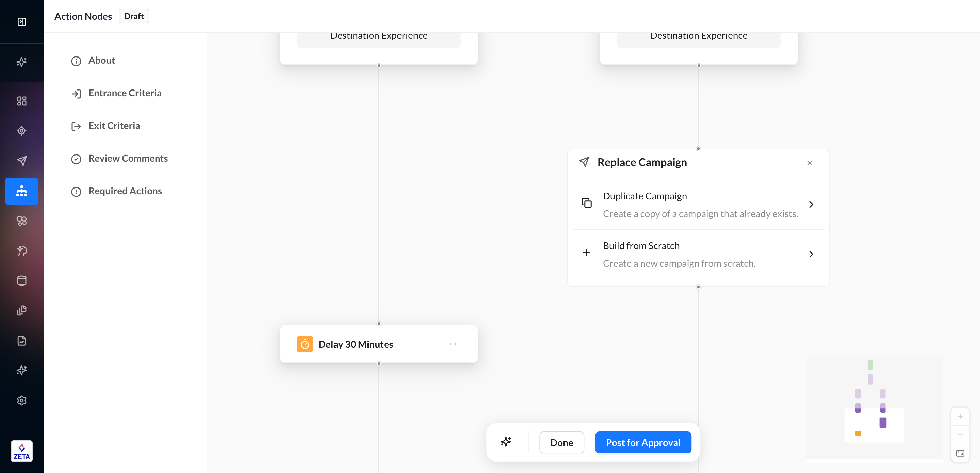This screenshot has height=473, width=980.
Task: Click the target audience icon in sidebar
Action: coord(22,131)
